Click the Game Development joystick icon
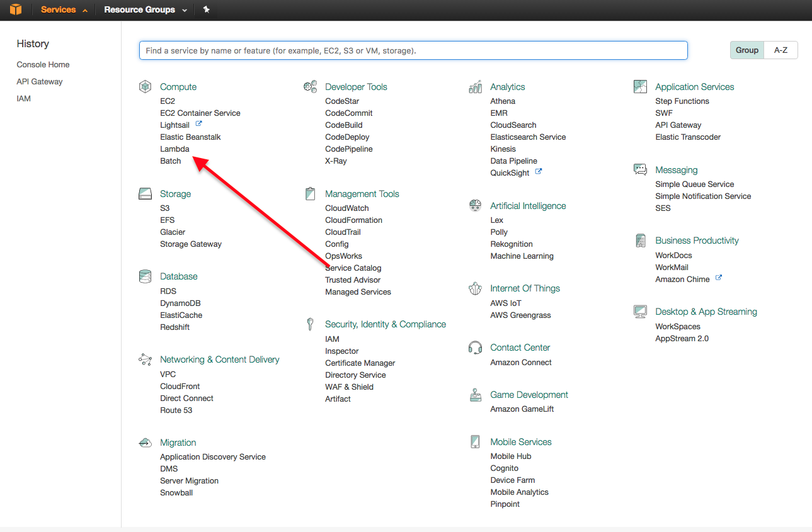 point(476,395)
